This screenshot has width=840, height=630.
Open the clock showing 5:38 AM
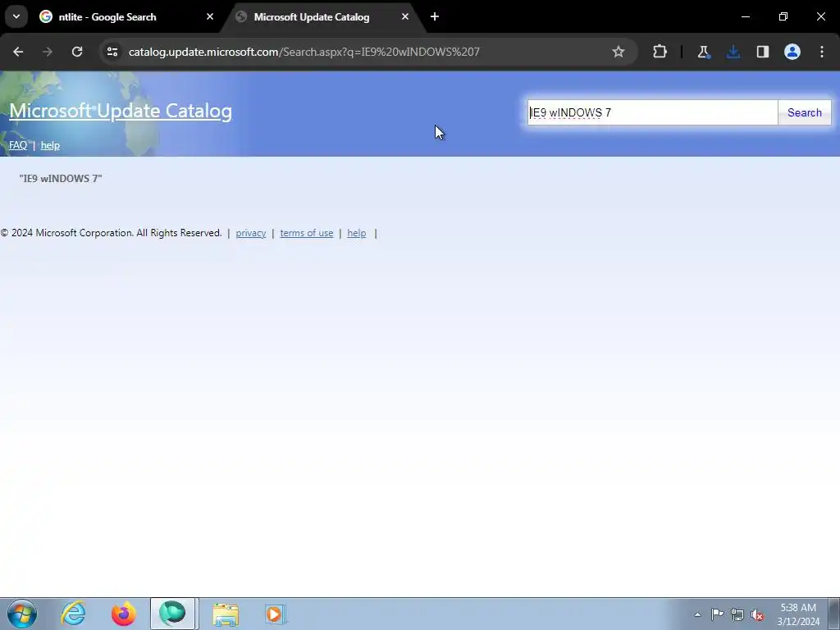point(798,614)
